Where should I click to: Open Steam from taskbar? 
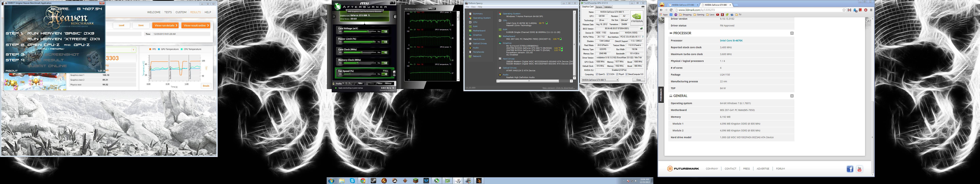[x=374, y=181]
